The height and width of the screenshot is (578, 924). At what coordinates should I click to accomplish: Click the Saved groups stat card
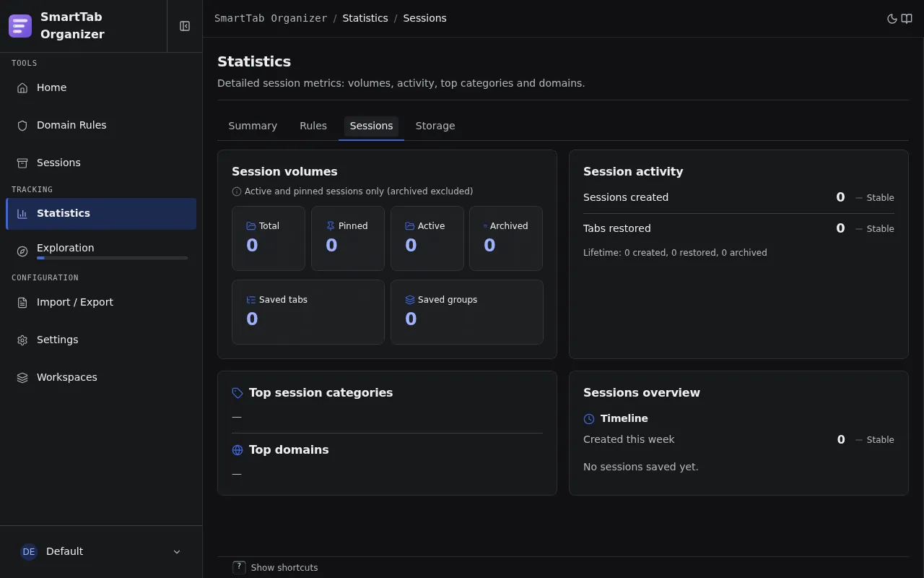pyautogui.click(x=467, y=312)
